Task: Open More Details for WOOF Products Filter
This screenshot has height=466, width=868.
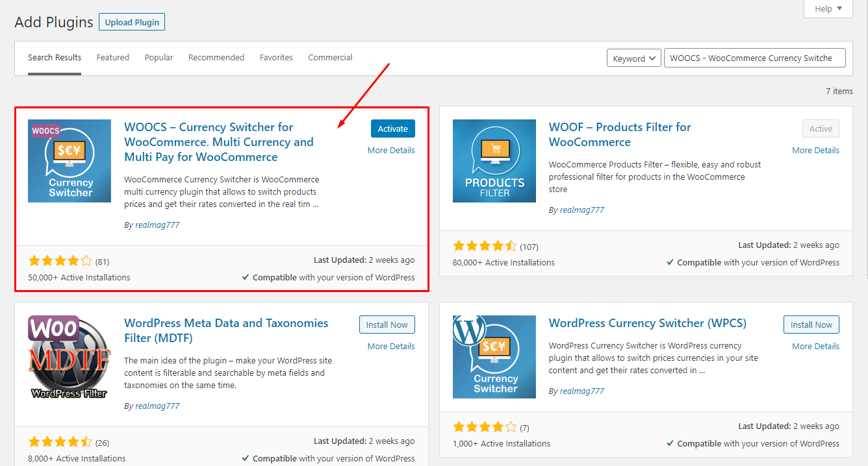Action: [x=815, y=150]
